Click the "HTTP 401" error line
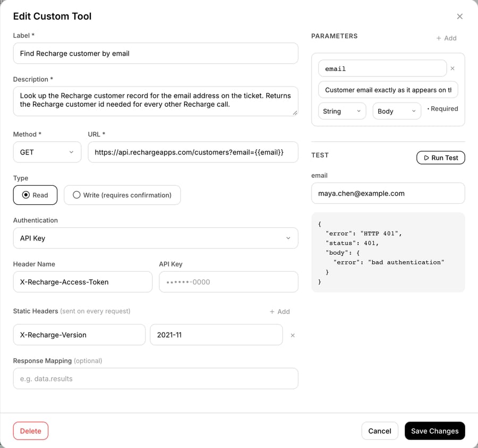The height and width of the screenshot is (448, 478). click(364, 234)
